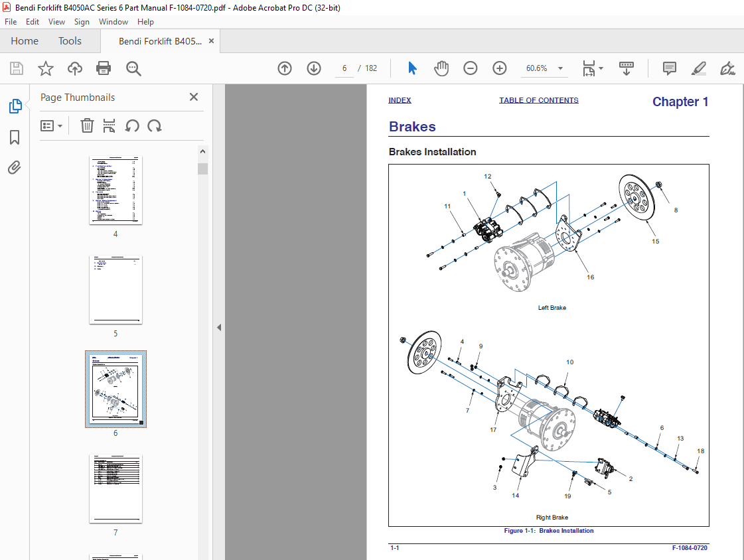Activate the Hand pan tool
Viewport: 744px width, 560px height.
[x=441, y=68]
